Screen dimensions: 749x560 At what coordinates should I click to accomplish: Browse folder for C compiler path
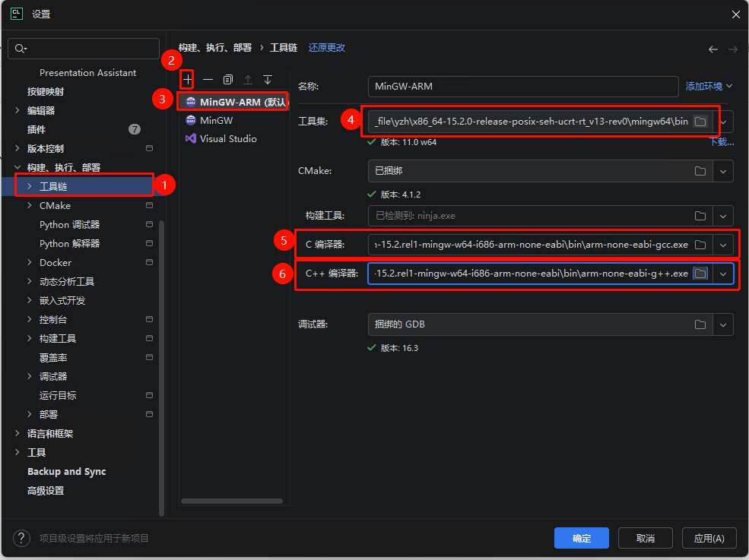[x=700, y=245]
